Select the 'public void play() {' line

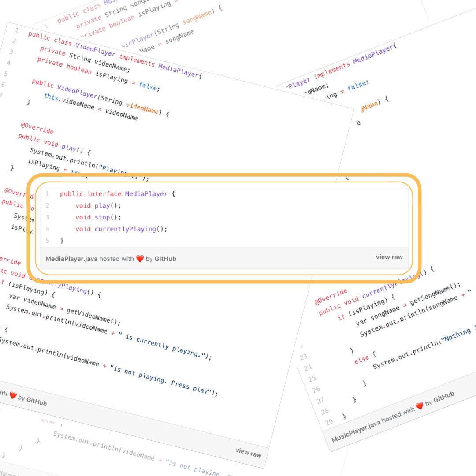click(54, 144)
